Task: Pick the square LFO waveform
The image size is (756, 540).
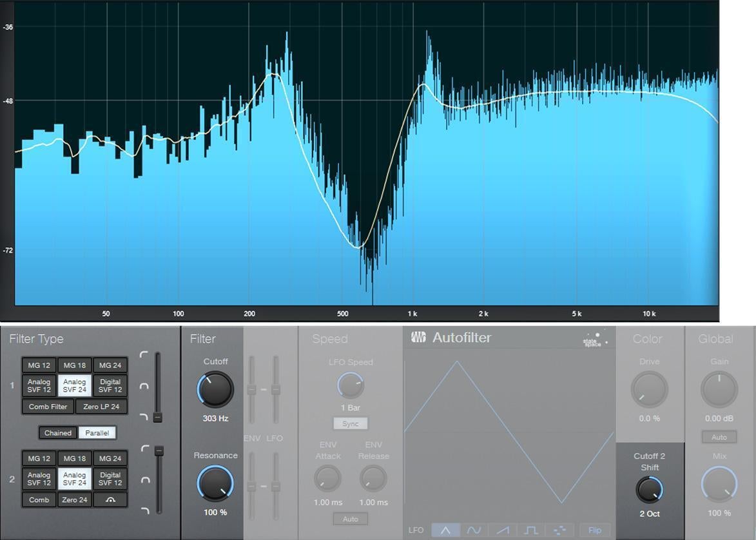Action: click(x=531, y=530)
